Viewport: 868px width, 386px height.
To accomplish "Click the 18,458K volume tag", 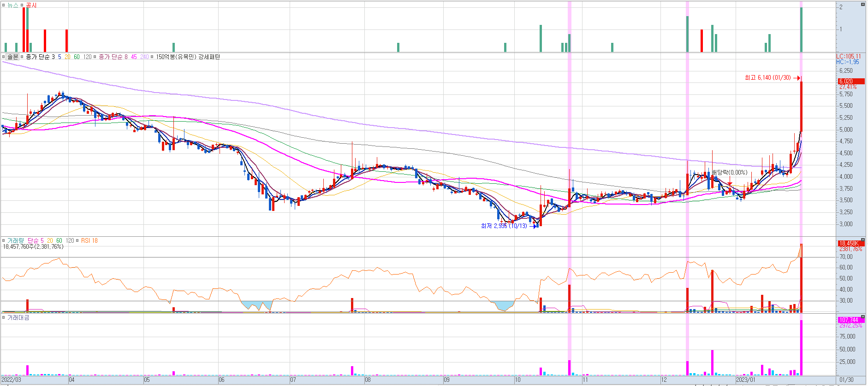I will [x=851, y=243].
